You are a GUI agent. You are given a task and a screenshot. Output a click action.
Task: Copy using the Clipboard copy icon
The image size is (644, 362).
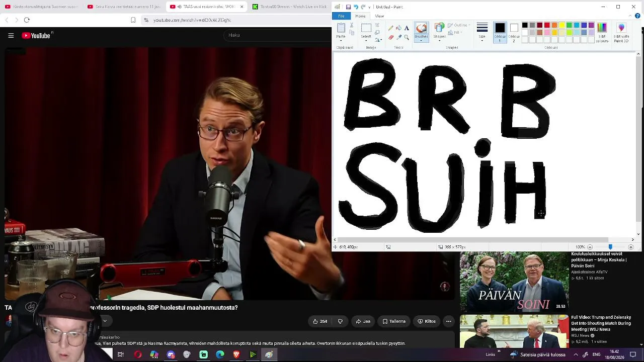point(352,33)
